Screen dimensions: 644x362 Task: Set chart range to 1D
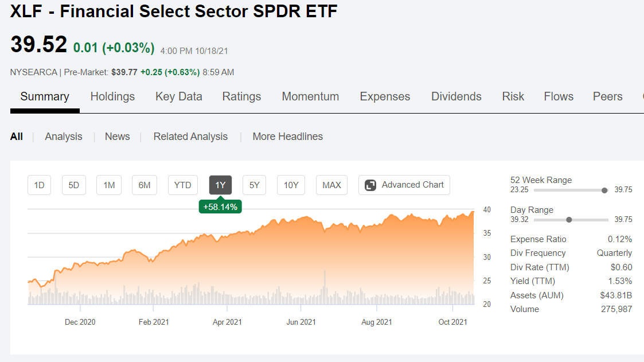coord(40,185)
